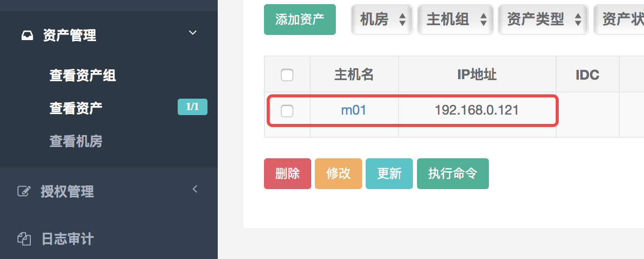Screen dimensions: 644x259
Task: Click the 添加资产 button
Action: (300, 20)
